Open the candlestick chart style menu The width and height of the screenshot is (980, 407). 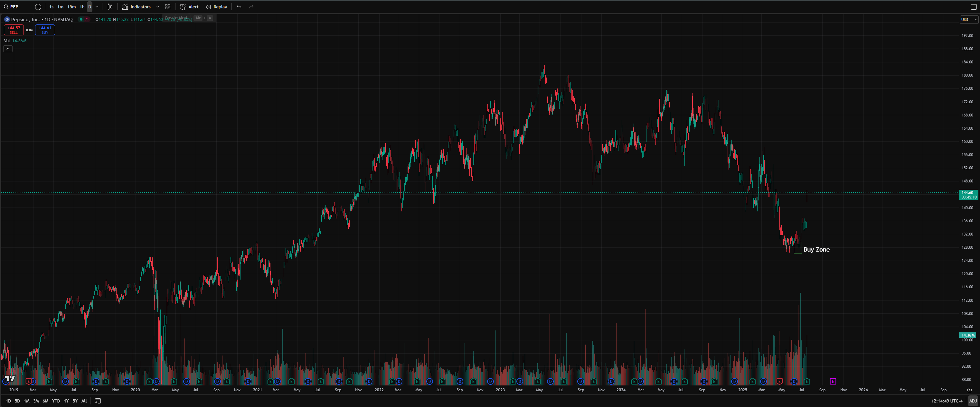point(110,7)
